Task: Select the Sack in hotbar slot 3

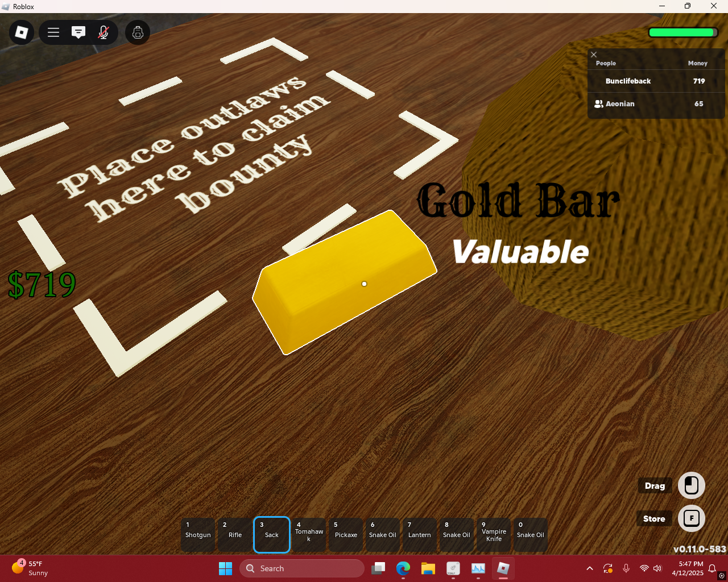Action: 272,535
